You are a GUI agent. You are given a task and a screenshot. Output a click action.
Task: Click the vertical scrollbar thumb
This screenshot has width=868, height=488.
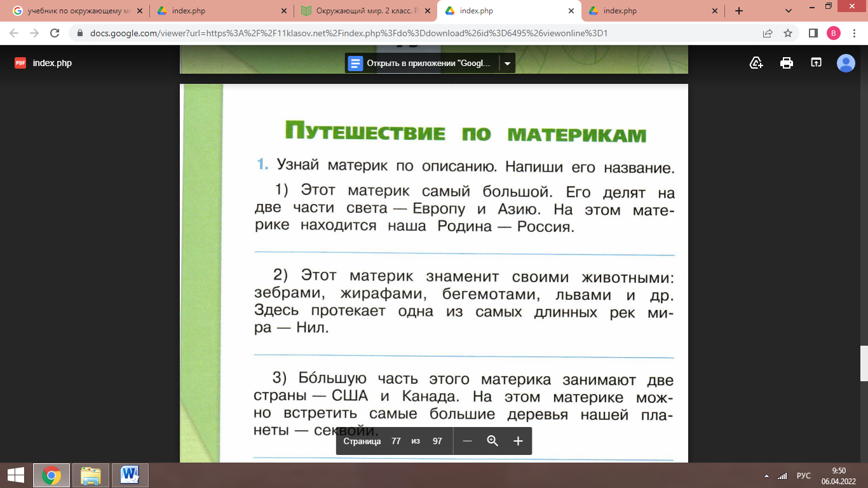pyautogui.click(x=864, y=363)
